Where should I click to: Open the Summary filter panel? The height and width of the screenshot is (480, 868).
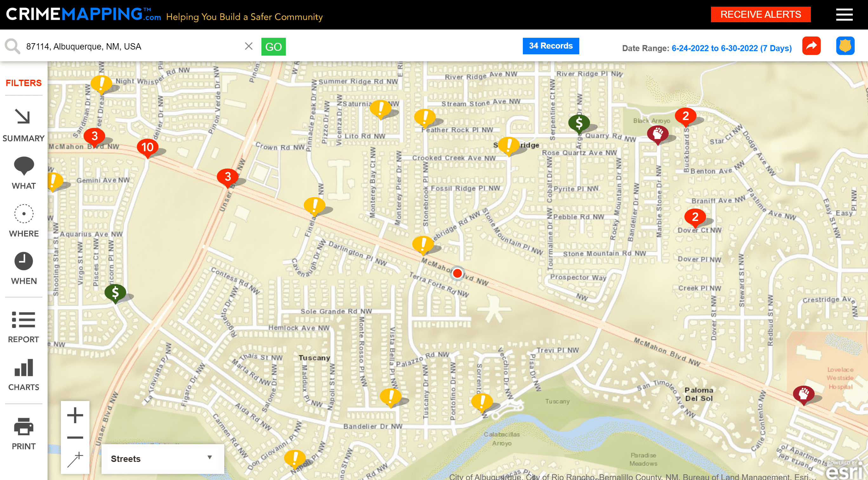click(x=23, y=125)
